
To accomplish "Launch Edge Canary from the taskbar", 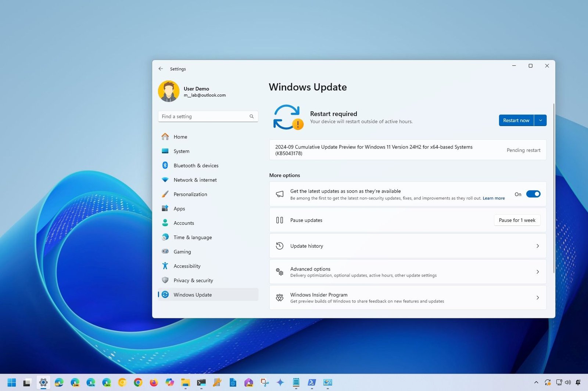I will [75, 383].
